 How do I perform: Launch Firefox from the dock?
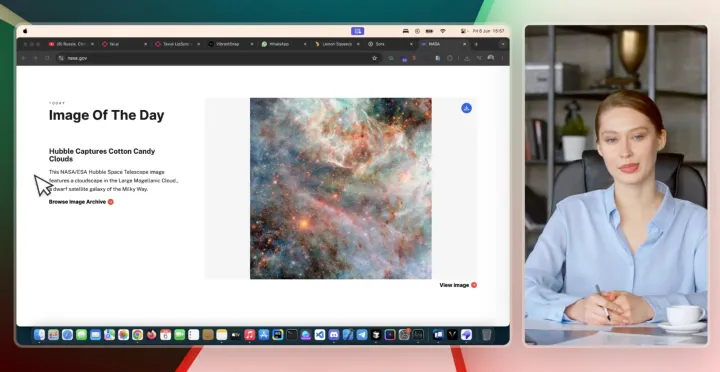tap(152, 335)
